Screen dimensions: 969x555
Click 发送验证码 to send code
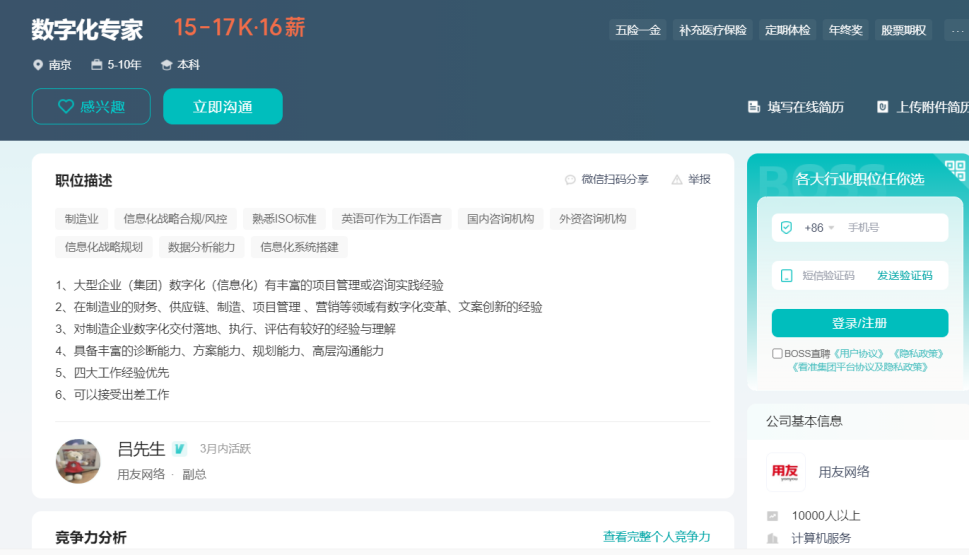pyautogui.click(x=904, y=276)
